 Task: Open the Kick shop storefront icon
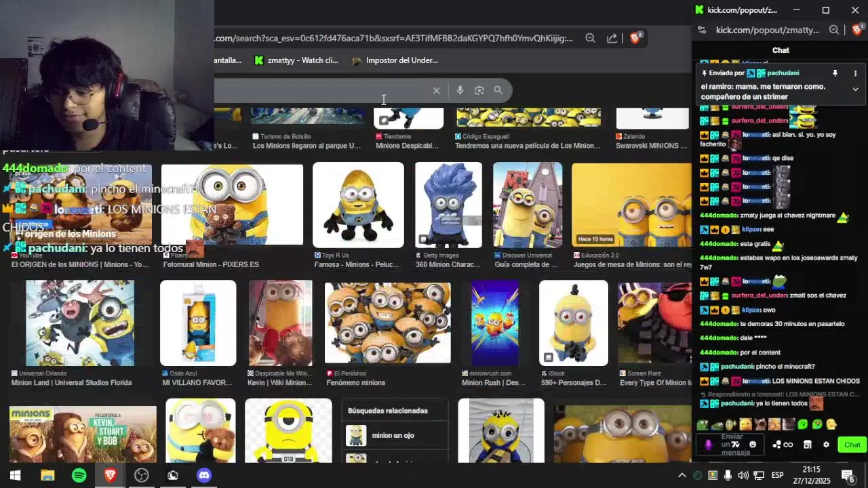point(807,445)
